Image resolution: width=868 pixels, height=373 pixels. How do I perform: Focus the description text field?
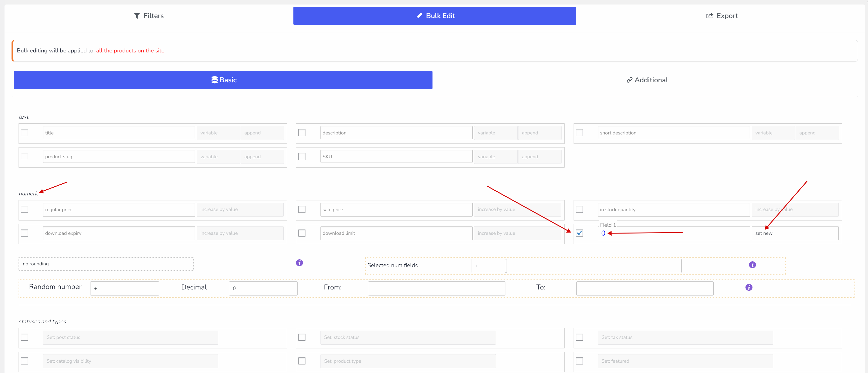[x=396, y=133]
